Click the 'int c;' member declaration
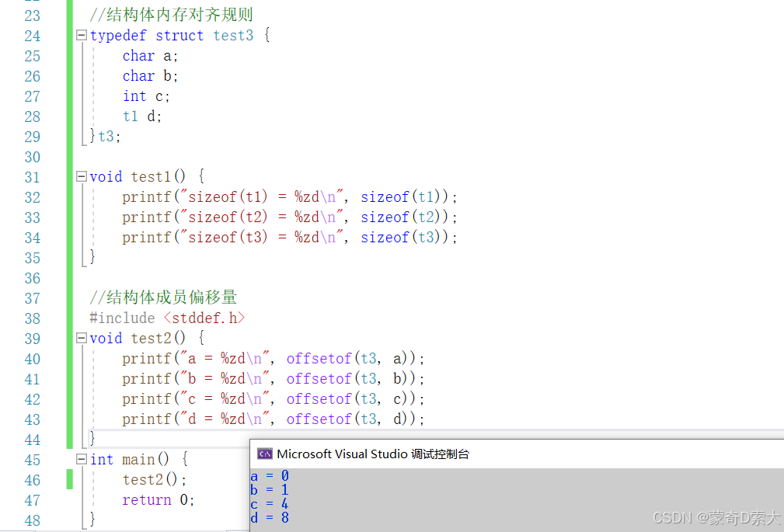The image size is (784, 532). [x=147, y=96]
